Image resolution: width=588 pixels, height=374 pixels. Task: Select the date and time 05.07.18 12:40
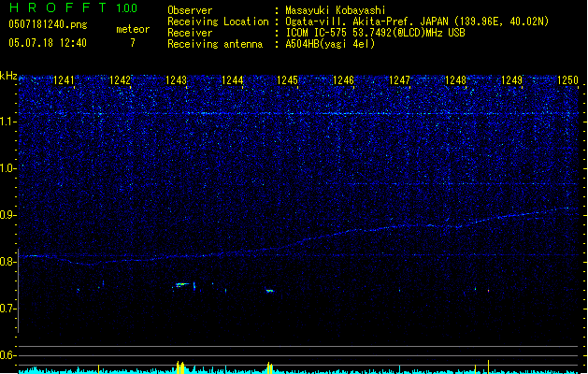46,43
